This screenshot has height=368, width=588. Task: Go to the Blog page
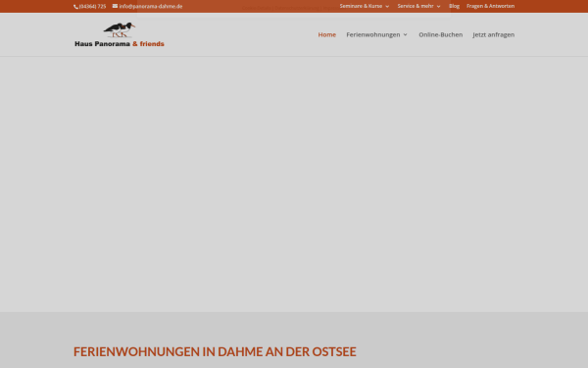click(454, 6)
